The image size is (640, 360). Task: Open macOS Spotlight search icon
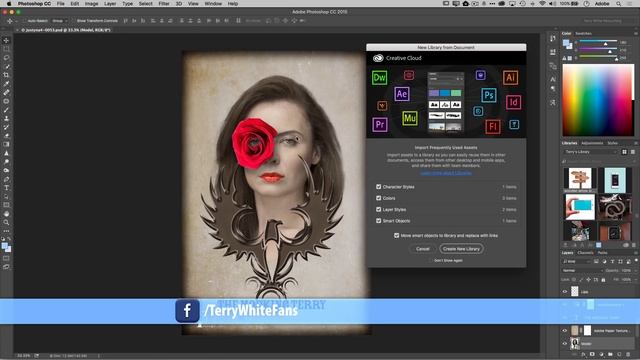[x=619, y=4]
